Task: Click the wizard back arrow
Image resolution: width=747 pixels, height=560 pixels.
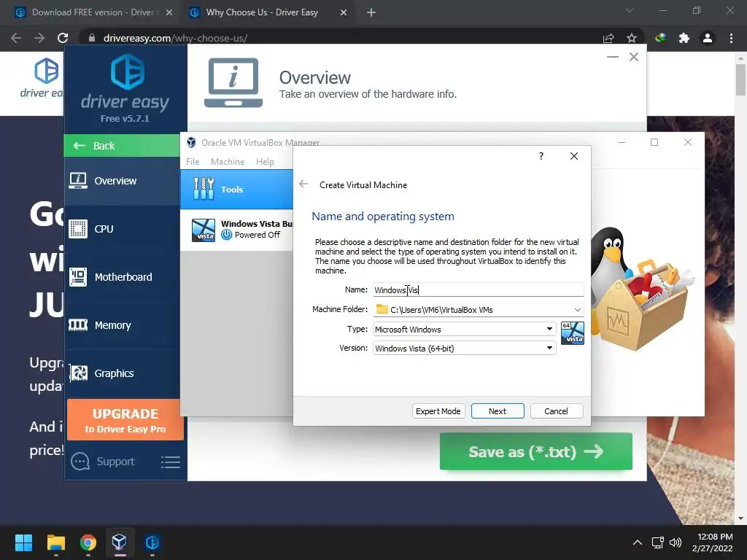Action: (x=303, y=184)
